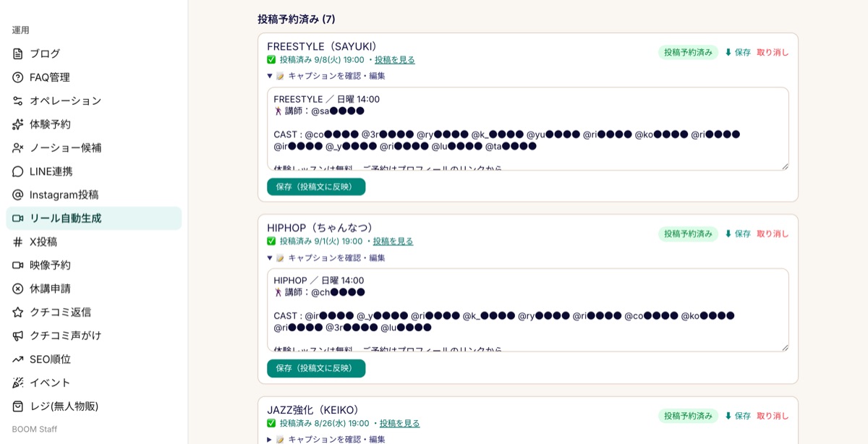Click the LINE連携 chat bubble icon
The height and width of the screenshot is (444, 868).
(x=18, y=171)
